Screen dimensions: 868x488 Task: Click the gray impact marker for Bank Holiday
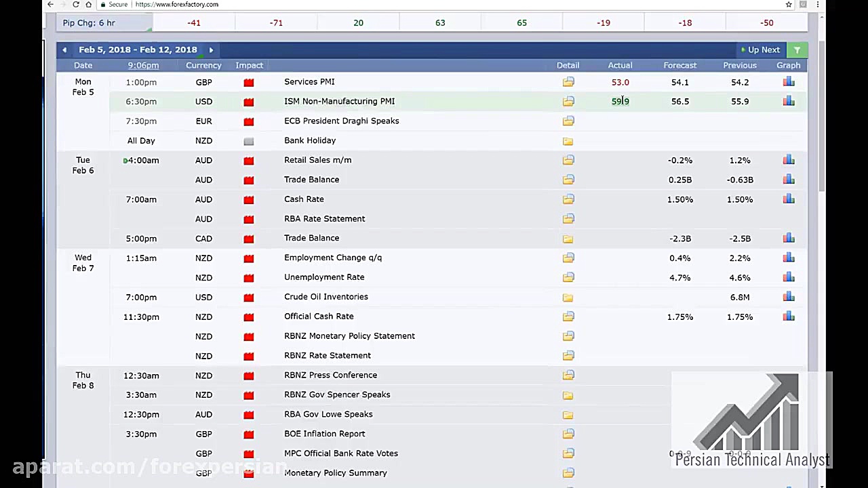pyautogui.click(x=249, y=141)
